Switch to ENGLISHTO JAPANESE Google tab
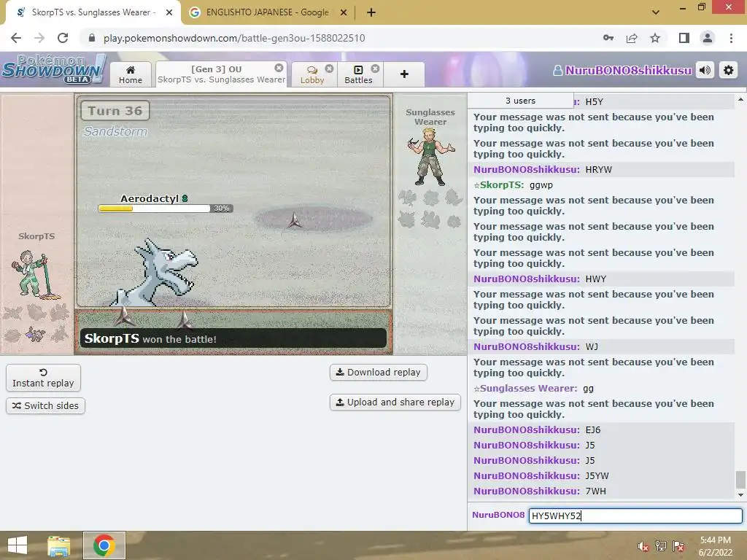 pos(267,12)
